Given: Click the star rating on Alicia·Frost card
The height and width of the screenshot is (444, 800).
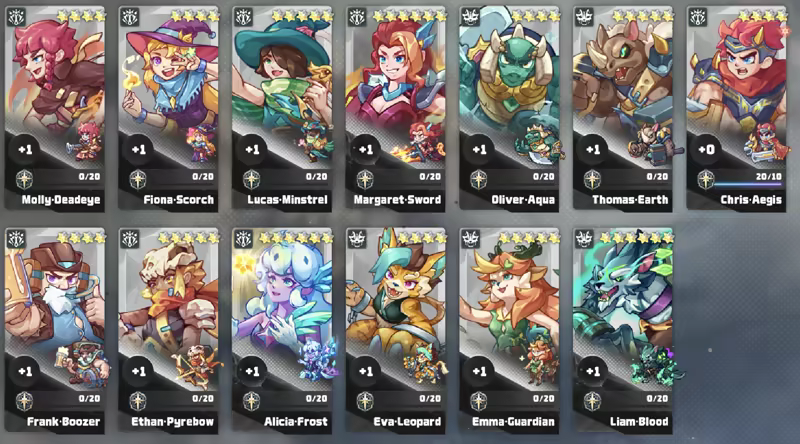Looking at the screenshot, I should pos(295,238).
